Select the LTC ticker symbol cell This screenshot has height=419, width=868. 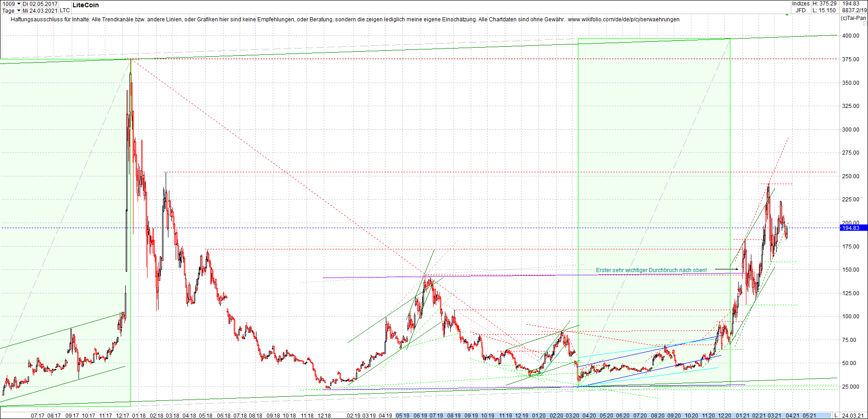pyautogui.click(x=64, y=10)
